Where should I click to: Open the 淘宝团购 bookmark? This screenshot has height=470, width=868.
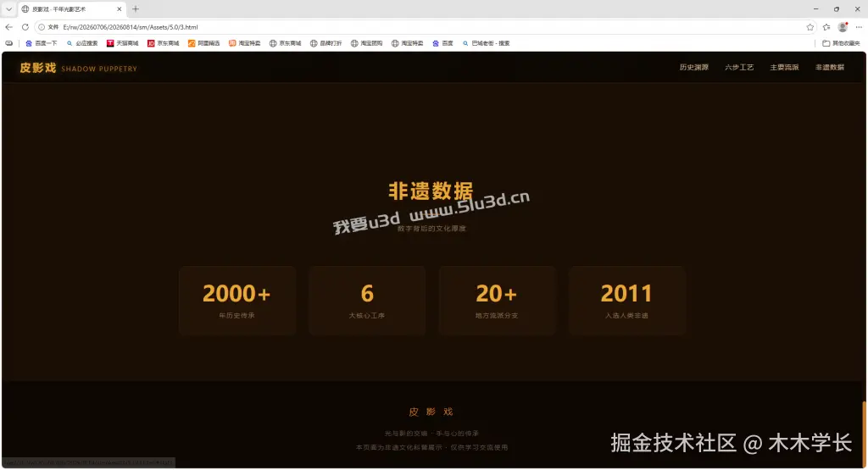click(366, 43)
